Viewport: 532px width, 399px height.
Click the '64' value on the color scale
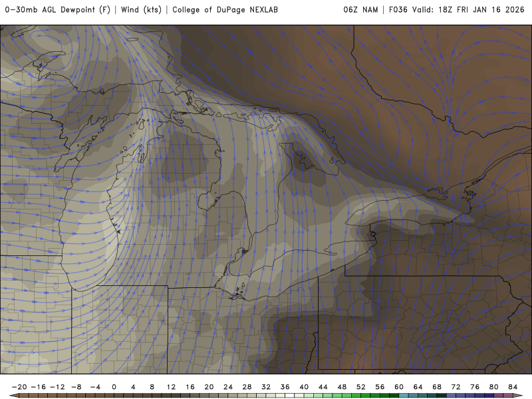[418, 387]
